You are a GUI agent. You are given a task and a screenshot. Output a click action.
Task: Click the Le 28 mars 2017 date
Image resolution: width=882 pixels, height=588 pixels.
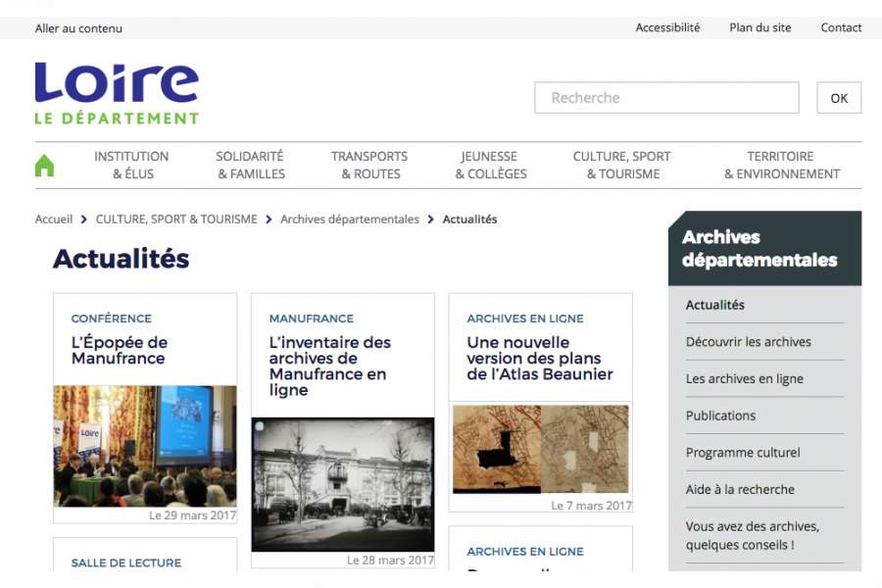click(x=390, y=561)
